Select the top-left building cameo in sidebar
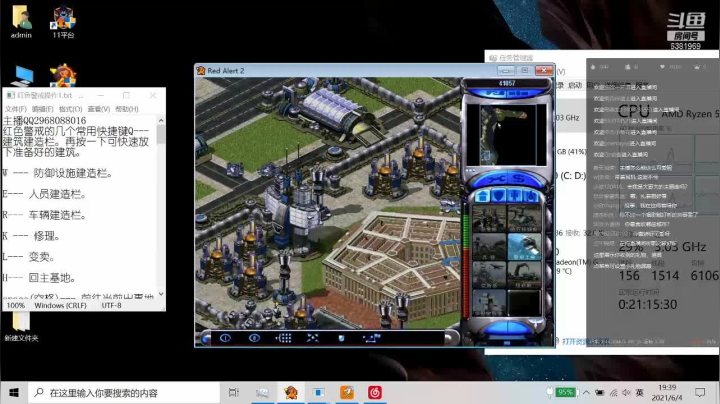This screenshot has height=404, width=720. tap(489, 219)
